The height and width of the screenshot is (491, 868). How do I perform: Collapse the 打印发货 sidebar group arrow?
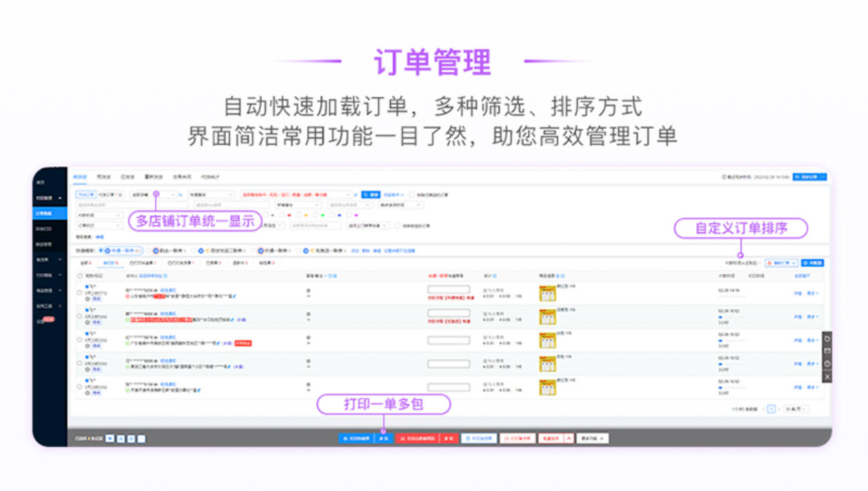pyautogui.click(x=60, y=199)
